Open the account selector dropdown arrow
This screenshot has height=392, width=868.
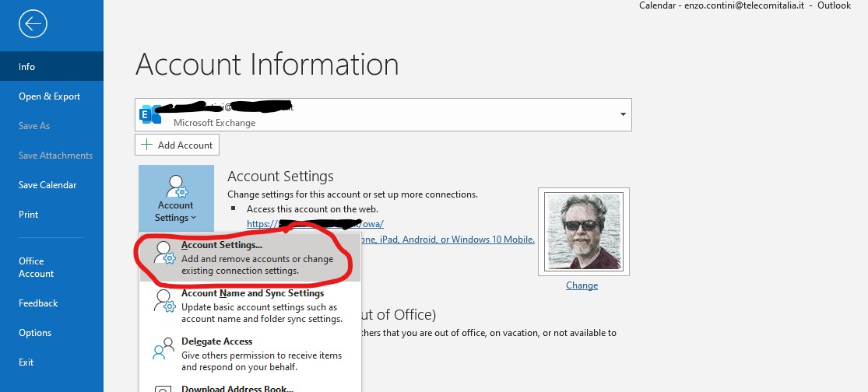[x=622, y=114]
